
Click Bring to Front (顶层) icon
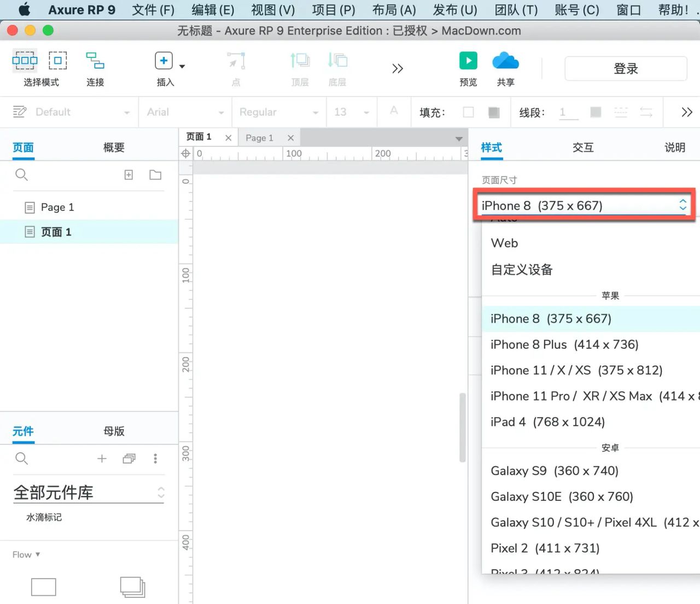[300, 60]
